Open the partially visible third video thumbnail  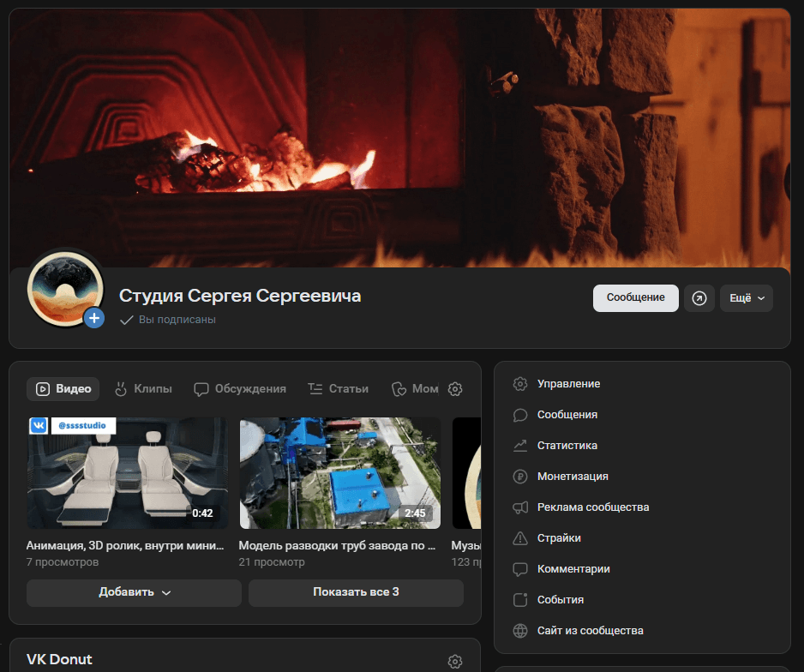click(x=466, y=473)
